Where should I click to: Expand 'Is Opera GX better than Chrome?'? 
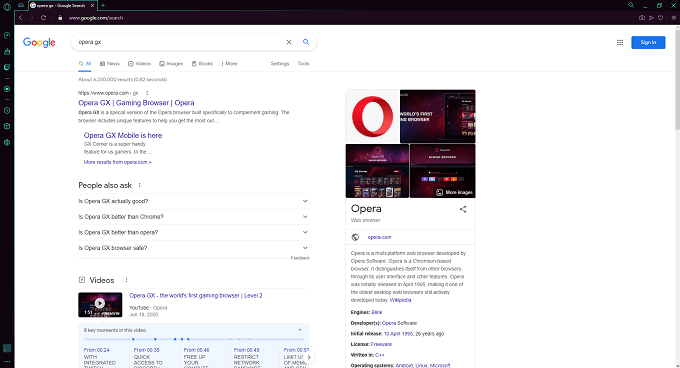(193, 217)
